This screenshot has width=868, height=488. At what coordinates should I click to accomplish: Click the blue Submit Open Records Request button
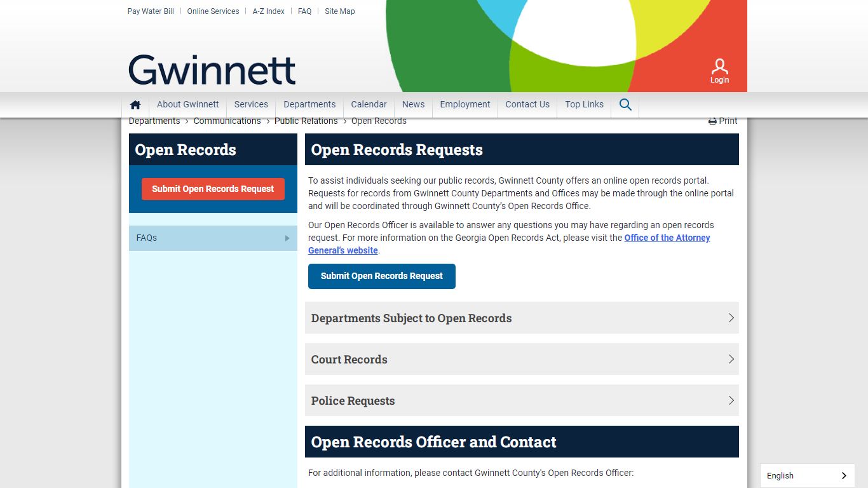pos(382,276)
